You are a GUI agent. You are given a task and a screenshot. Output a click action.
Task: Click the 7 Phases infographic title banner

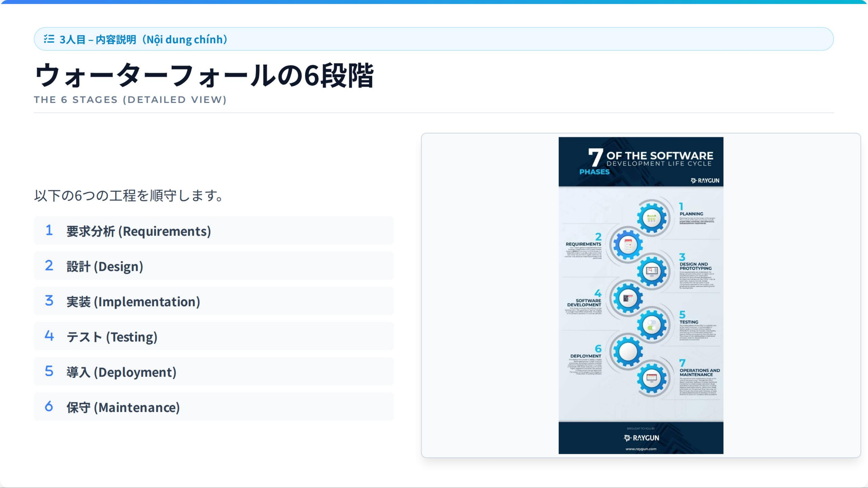coord(641,162)
